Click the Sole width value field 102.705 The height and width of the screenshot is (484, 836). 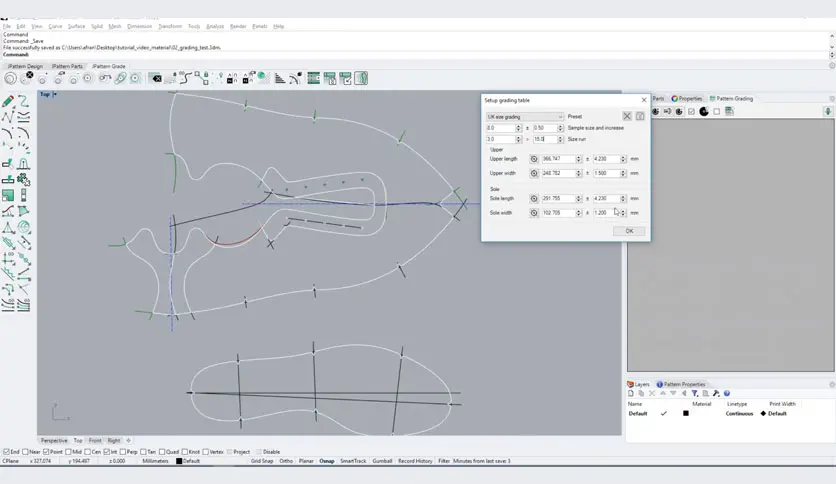point(558,213)
